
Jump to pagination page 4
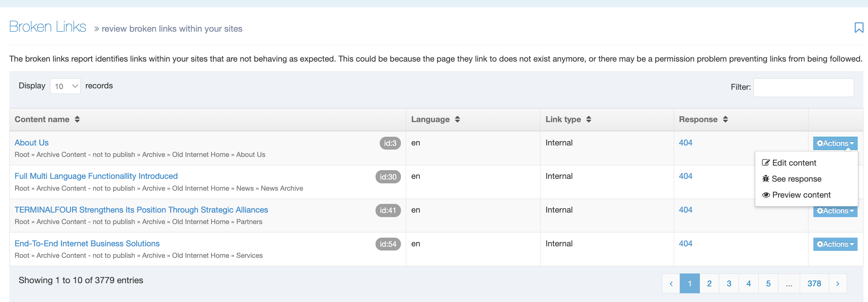(749, 284)
